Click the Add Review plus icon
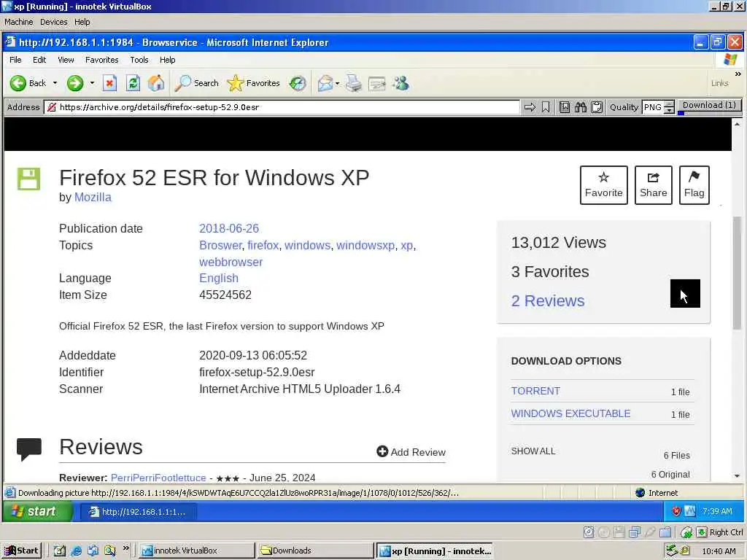Viewport: 747px width, 560px height. (382, 451)
